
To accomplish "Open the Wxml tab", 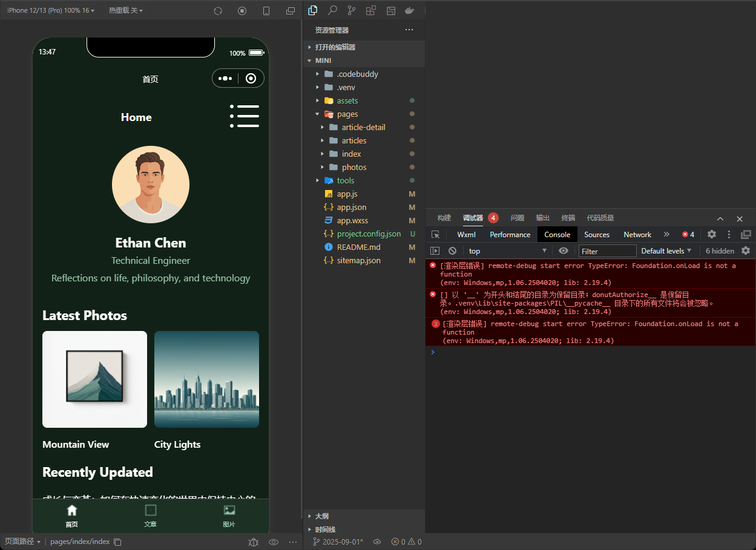I will tap(466, 235).
